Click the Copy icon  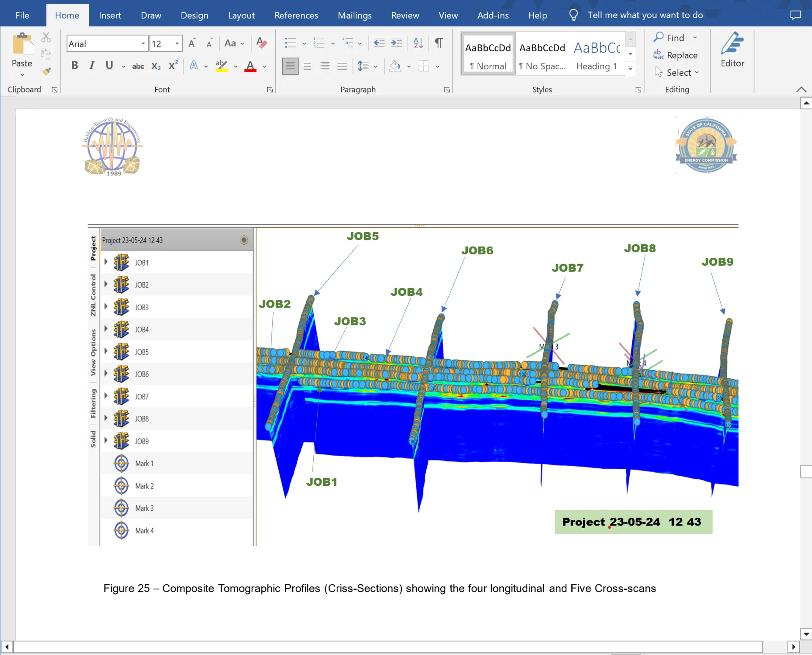click(x=46, y=54)
